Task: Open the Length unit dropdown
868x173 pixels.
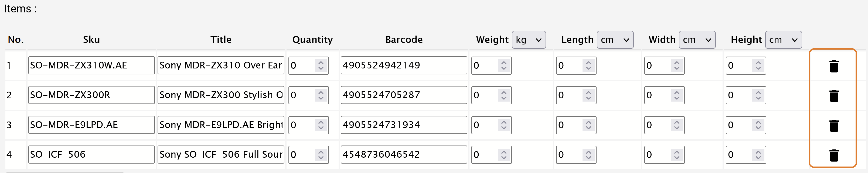Action: [615, 39]
